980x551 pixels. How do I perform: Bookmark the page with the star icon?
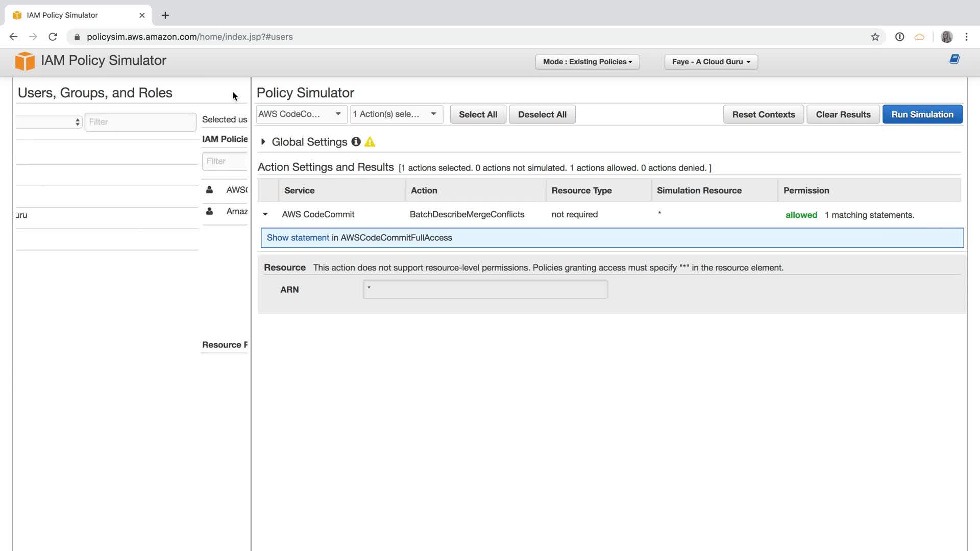point(875,37)
